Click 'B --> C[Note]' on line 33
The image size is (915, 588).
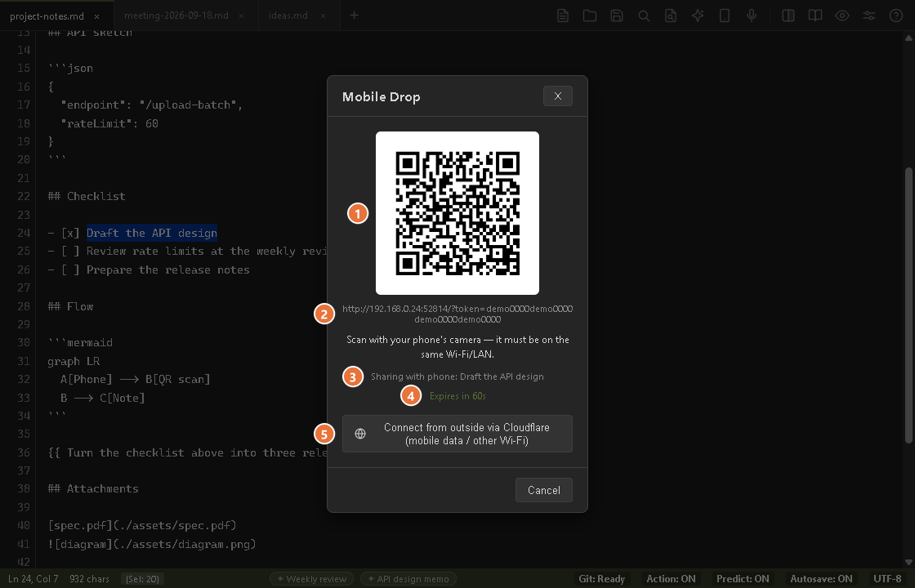pyautogui.click(x=103, y=398)
